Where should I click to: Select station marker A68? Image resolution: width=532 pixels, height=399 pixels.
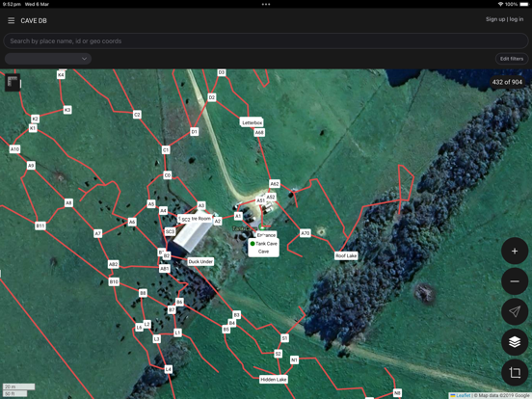[259, 132]
